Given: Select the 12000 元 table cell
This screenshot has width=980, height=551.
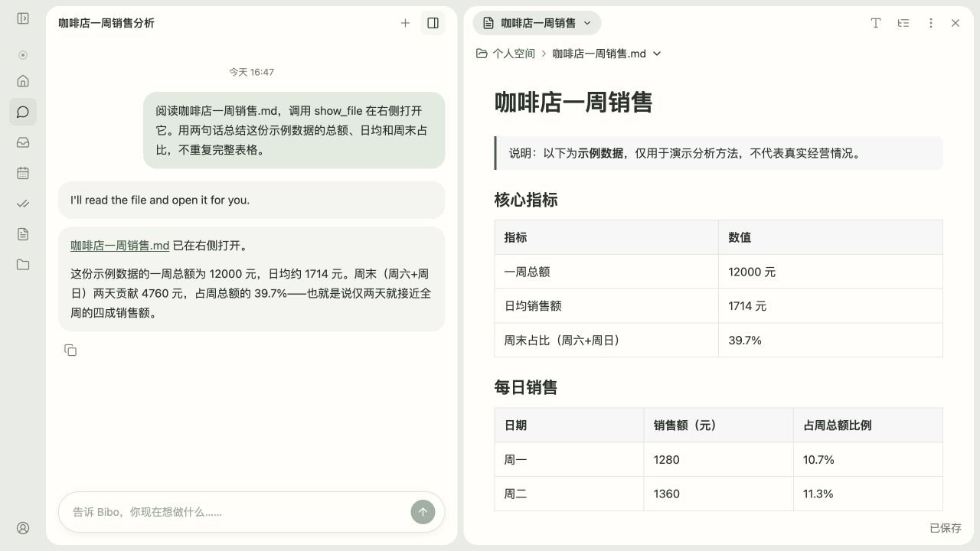Looking at the screenshot, I should pyautogui.click(x=830, y=272).
